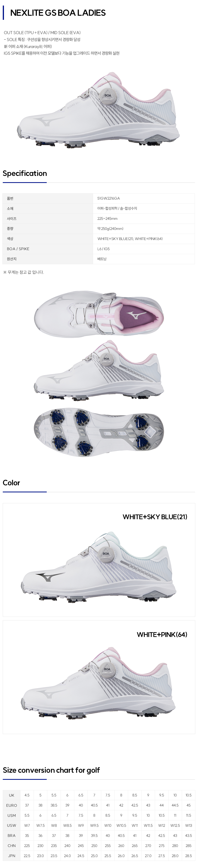Click the L6 / IG5 spec value

[103, 249]
